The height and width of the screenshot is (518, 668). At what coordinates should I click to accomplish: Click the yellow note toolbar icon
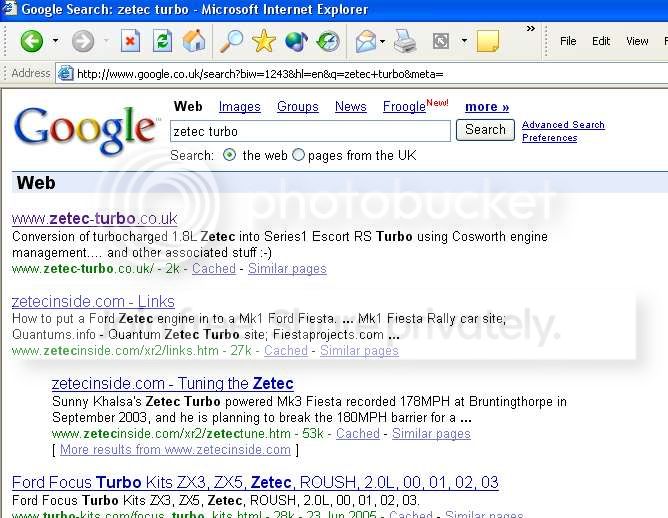(488, 41)
